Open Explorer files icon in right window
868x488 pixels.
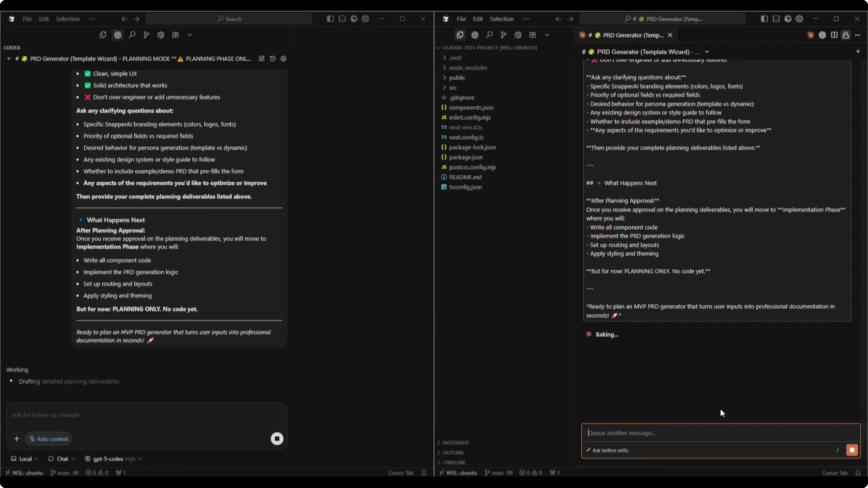tap(460, 35)
